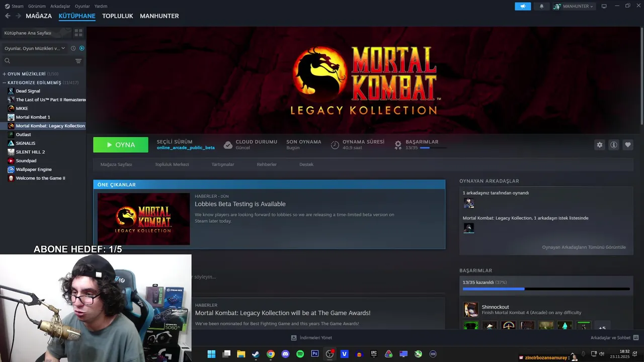This screenshot has width=644, height=362.
Task: Go to TOPLULUK tab
Action: (117, 16)
